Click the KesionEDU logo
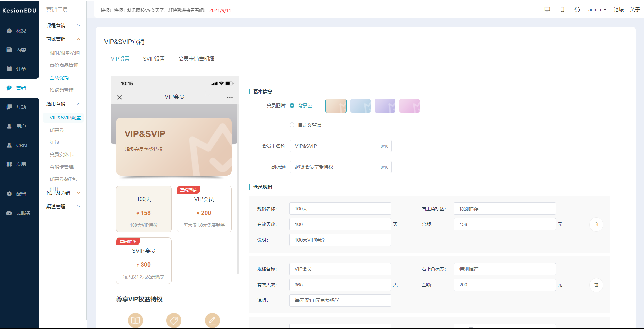This screenshot has height=329, width=644. click(x=19, y=11)
